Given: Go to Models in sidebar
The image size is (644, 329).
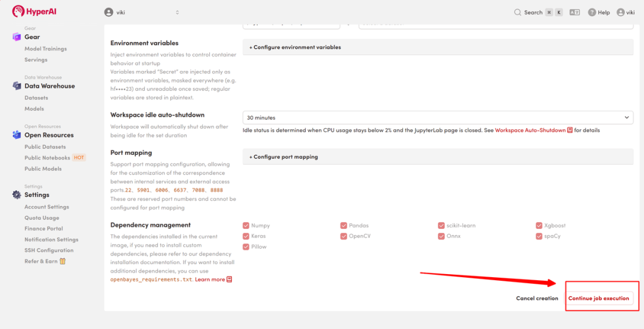Looking at the screenshot, I should click(x=34, y=109).
